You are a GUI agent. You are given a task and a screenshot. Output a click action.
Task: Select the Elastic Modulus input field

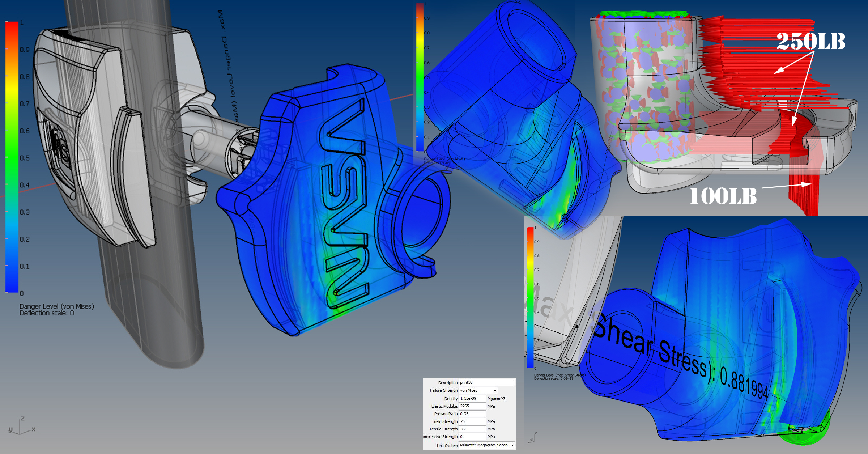point(472,406)
